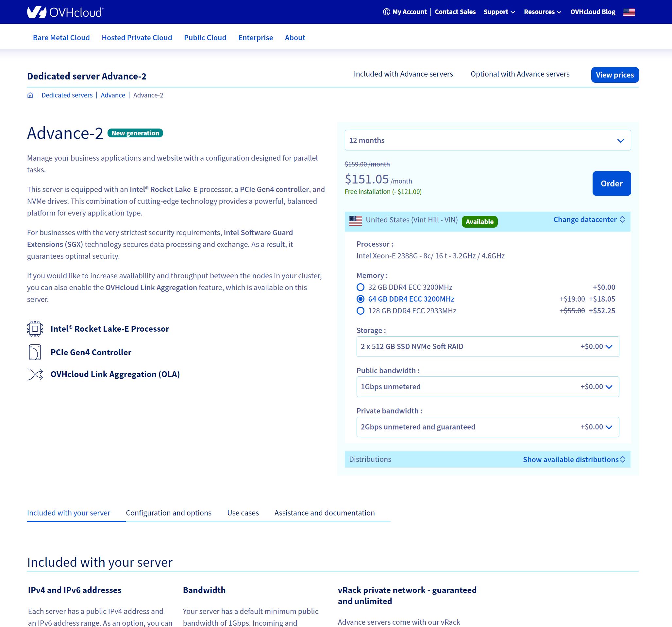Select 32 GB DDR4 ECC 3200MHz memory
Viewport: 672px width, 627px height.
(360, 287)
